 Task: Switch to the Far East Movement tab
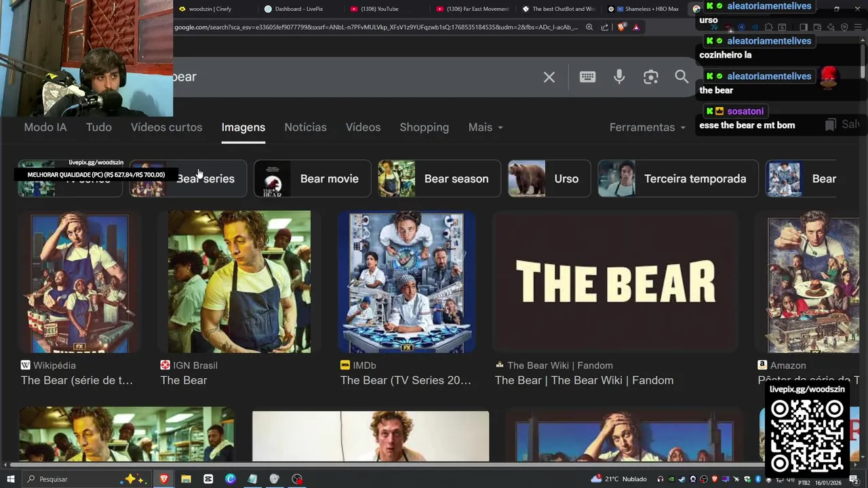[473, 9]
